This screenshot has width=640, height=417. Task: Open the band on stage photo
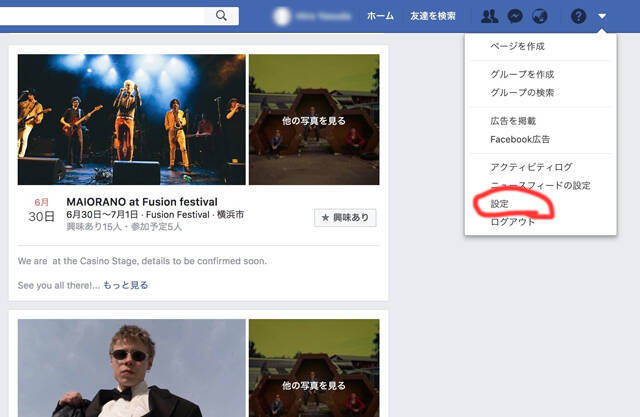tap(131, 120)
